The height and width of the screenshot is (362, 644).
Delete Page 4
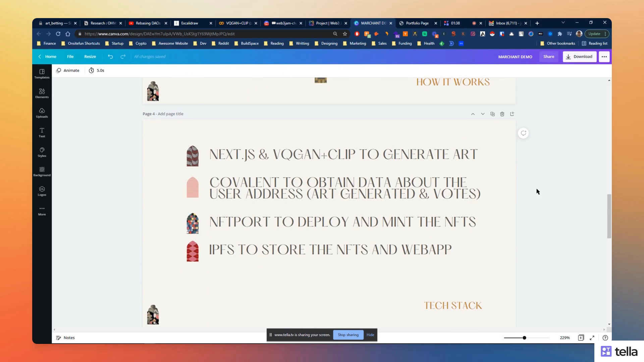coord(502,114)
